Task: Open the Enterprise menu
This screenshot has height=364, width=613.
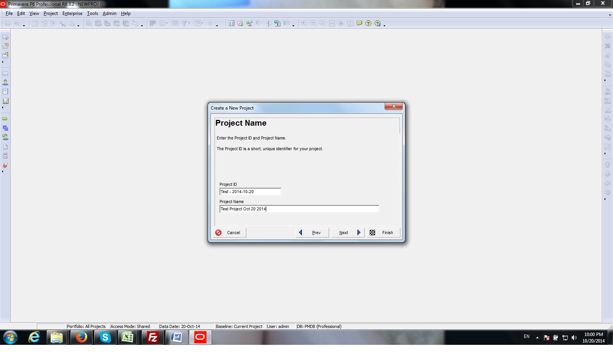Action: (x=72, y=13)
